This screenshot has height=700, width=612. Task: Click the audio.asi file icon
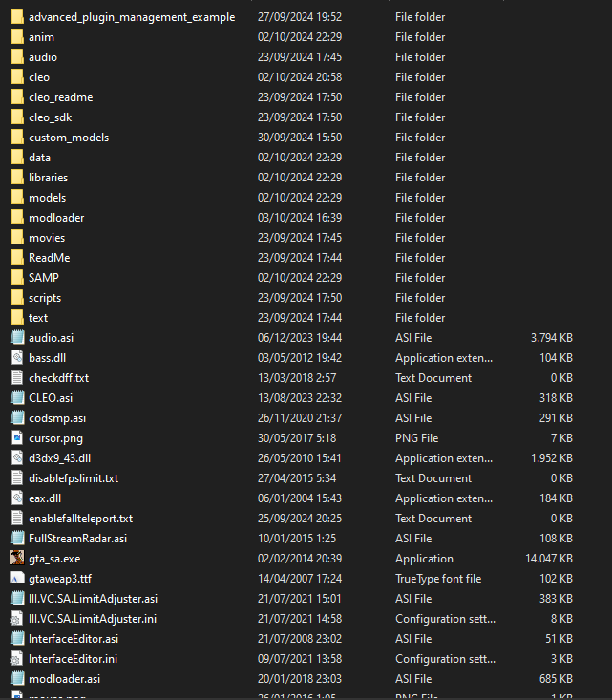(17, 337)
